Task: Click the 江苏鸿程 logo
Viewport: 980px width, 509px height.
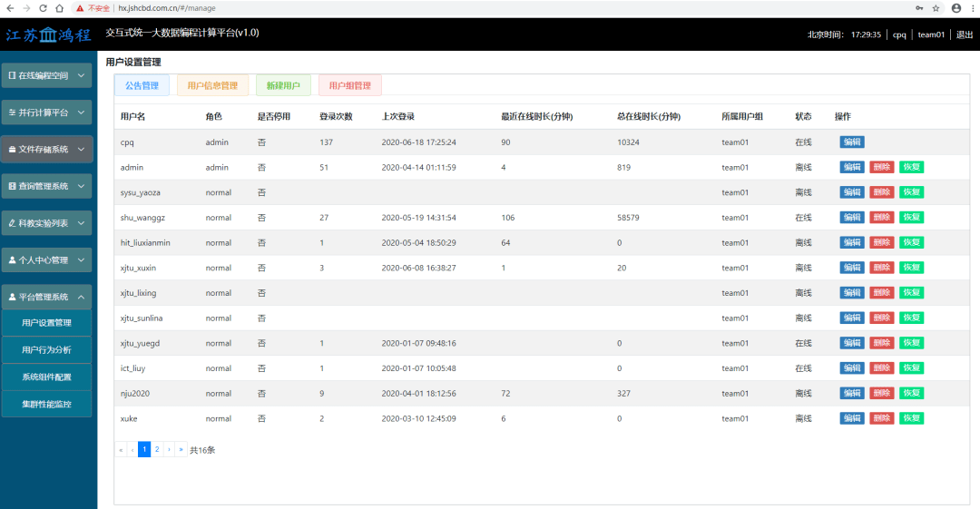Action: click(49, 35)
